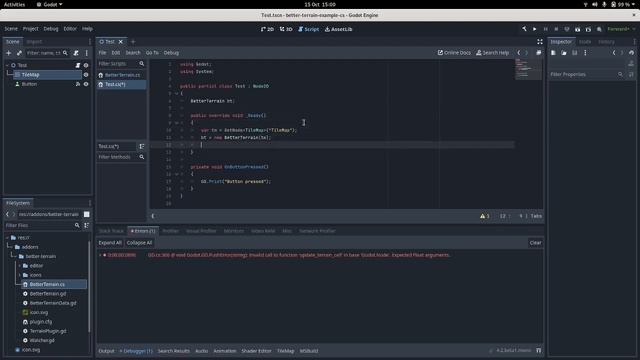Open Inspector extra options three-dot menu
Image resolution: width=640 pixels, height=360 pixels.
[x=585, y=53]
